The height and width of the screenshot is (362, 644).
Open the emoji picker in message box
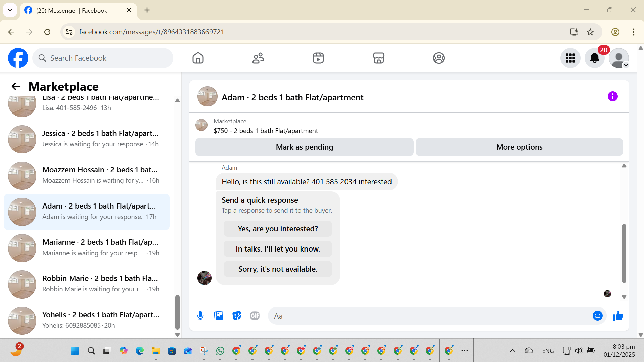point(598,316)
